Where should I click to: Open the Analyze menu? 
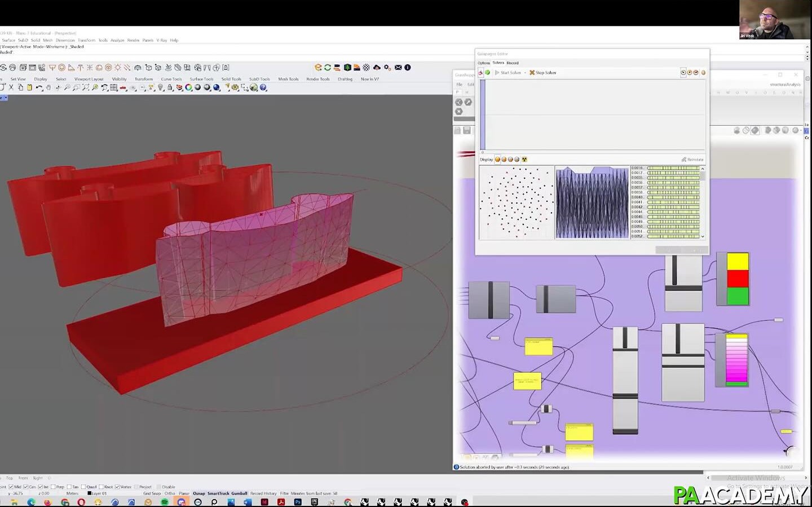pos(117,41)
